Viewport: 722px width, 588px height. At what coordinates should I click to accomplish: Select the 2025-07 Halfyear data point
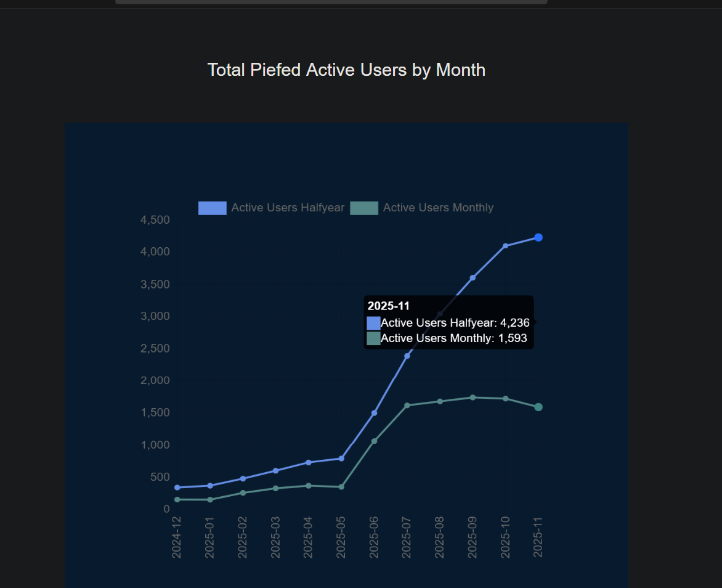[x=407, y=356]
